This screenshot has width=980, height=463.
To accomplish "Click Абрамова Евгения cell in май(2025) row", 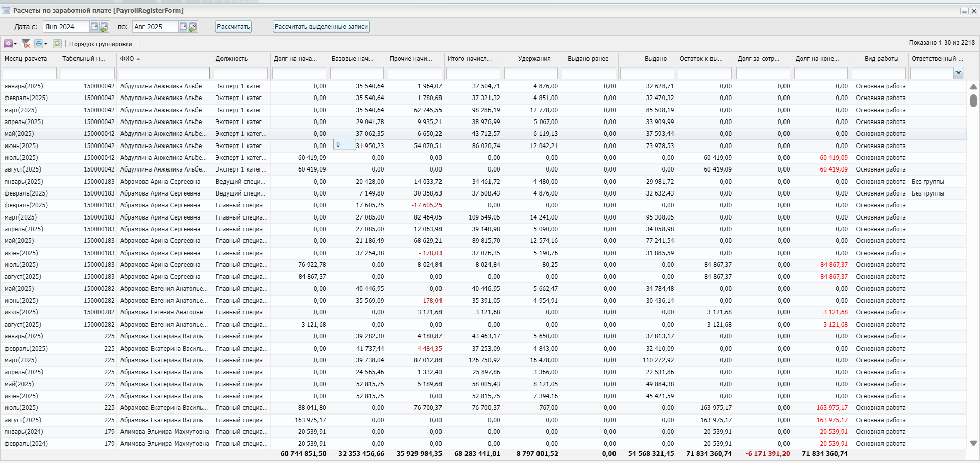I will [163, 289].
